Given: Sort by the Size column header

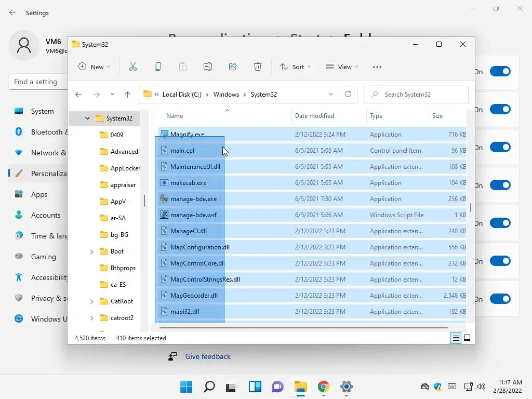Looking at the screenshot, I should [x=437, y=116].
